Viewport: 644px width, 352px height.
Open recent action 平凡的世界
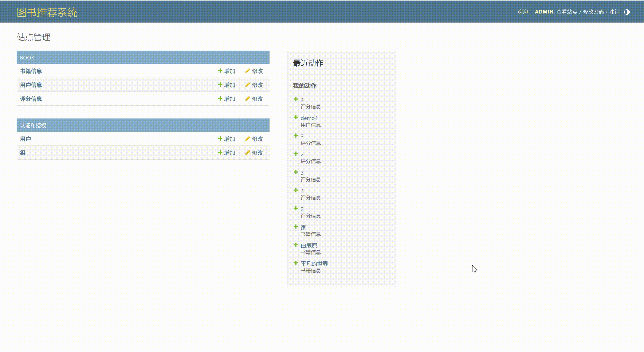coord(314,263)
